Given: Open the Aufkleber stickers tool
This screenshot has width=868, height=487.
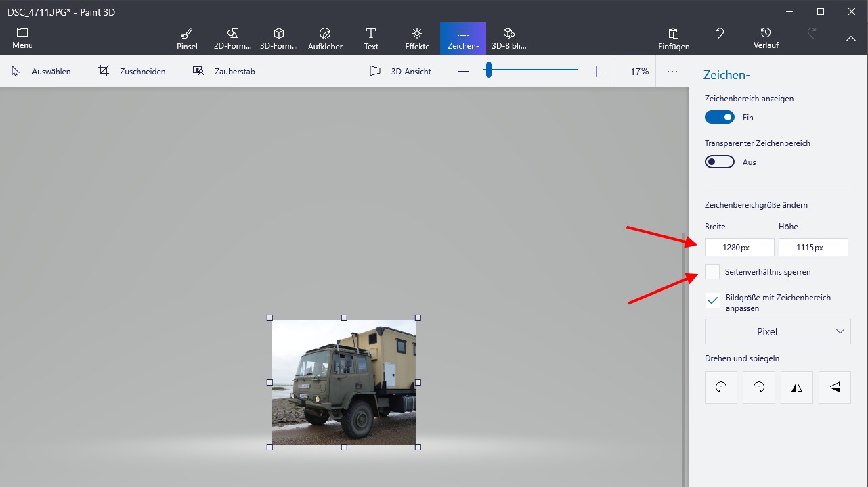Looking at the screenshot, I should [325, 39].
